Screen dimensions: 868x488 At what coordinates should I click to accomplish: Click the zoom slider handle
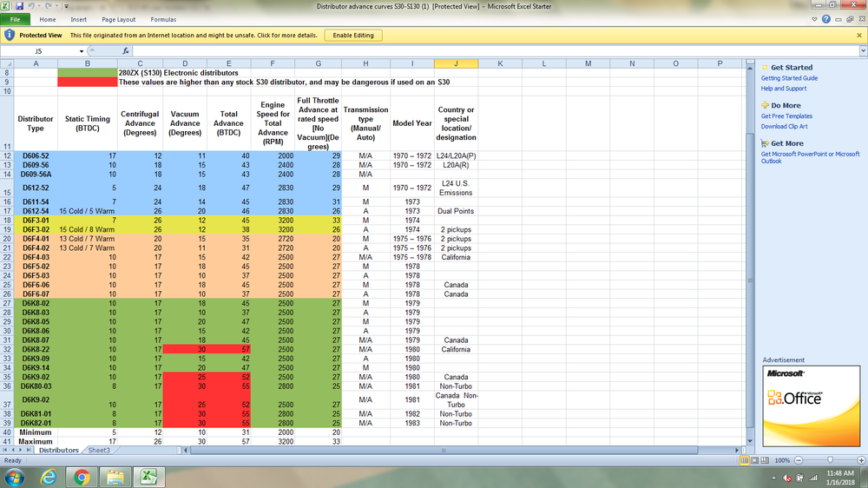(x=830, y=461)
